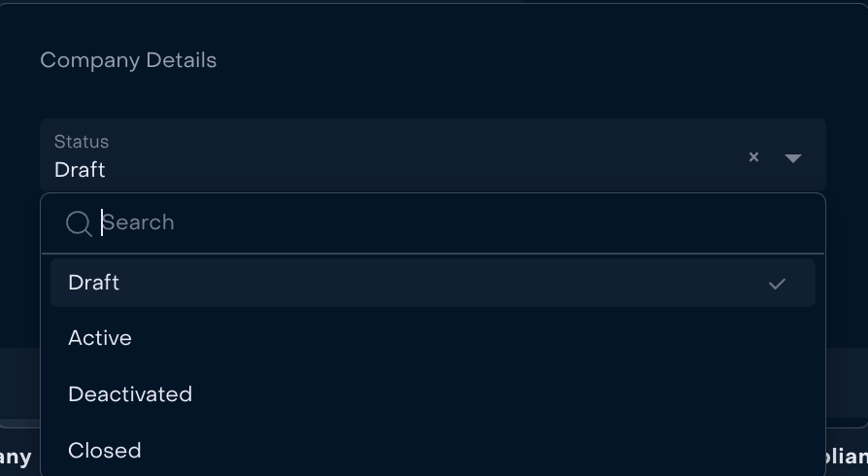The image size is (868, 476).
Task: Click the divider line below the search box
Action: (x=433, y=254)
